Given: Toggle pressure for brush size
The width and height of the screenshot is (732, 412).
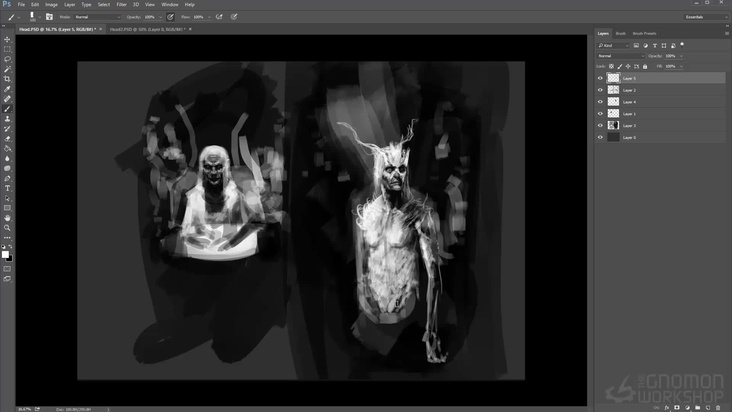Looking at the screenshot, I should pyautogui.click(x=234, y=17).
